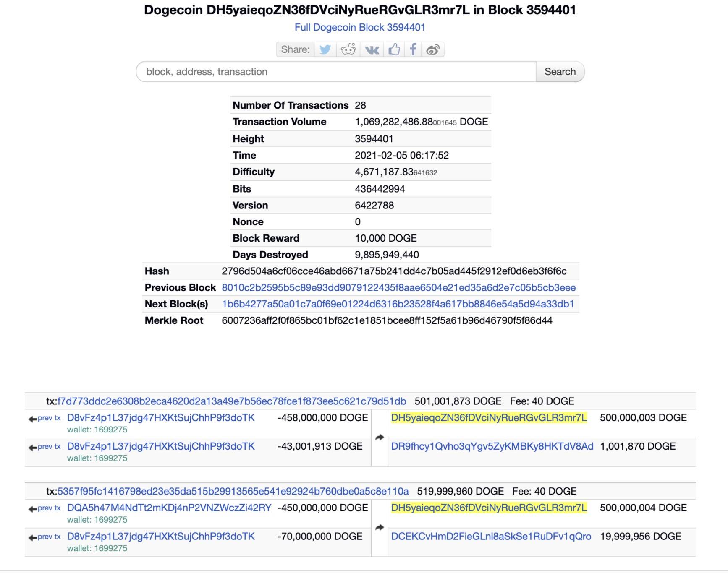Viewport: 728px width, 573px height.
Task: Focus the block, address, transaction search field
Action: click(336, 72)
